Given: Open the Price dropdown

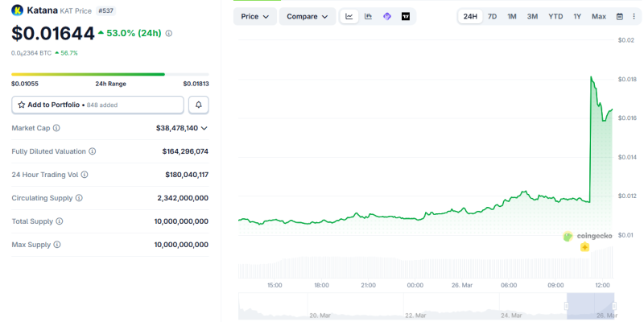Looking at the screenshot, I should pyautogui.click(x=255, y=16).
